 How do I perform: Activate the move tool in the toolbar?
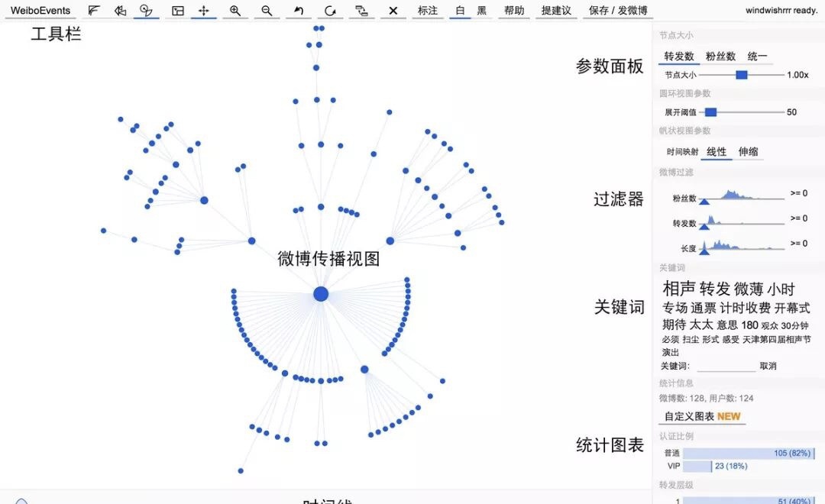coord(203,11)
